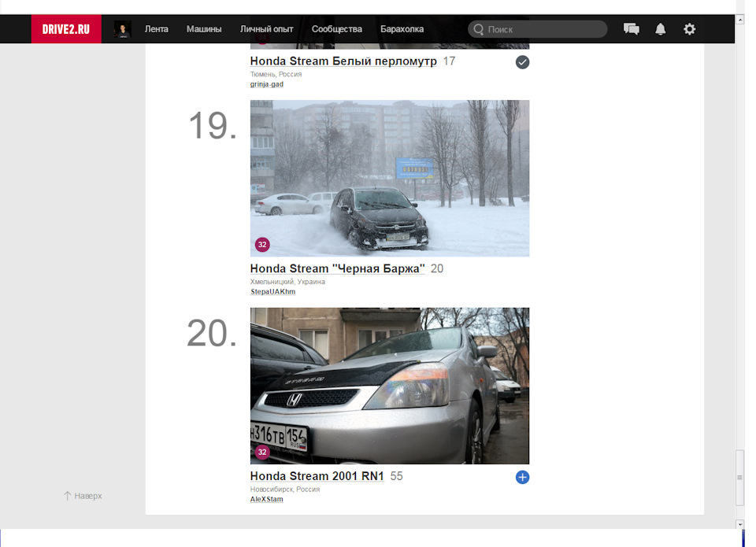
Task: Visit StepaUAKhm user profile
Action: pyautogui.click(x=273, y=291)
